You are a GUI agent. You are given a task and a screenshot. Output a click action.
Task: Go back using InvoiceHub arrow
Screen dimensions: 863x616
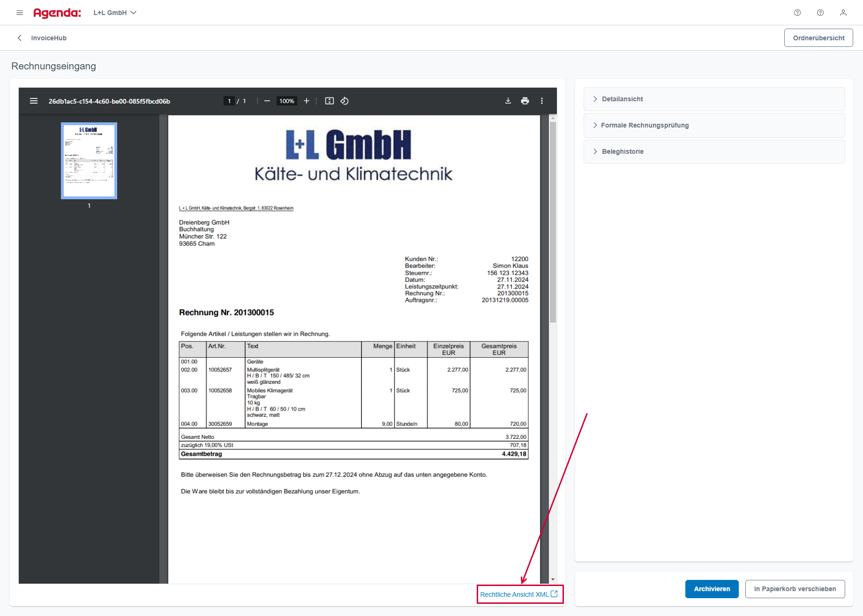(x=20, y=38)
